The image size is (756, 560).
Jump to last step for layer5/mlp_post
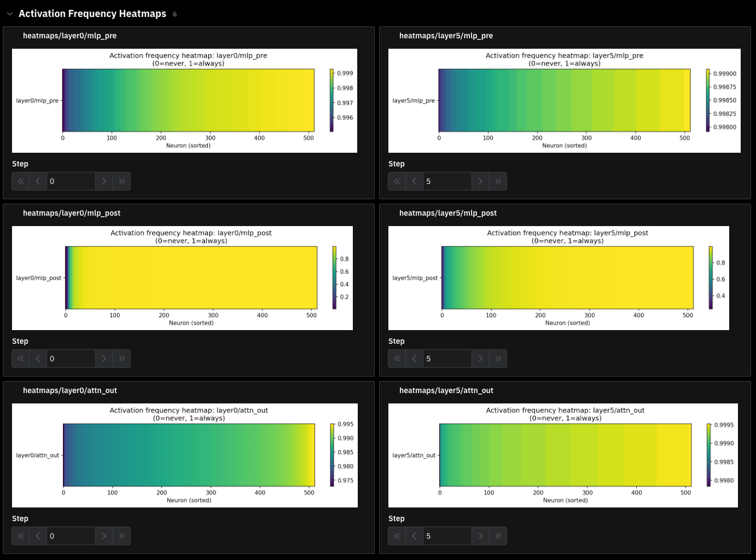[x=498, y=359]
